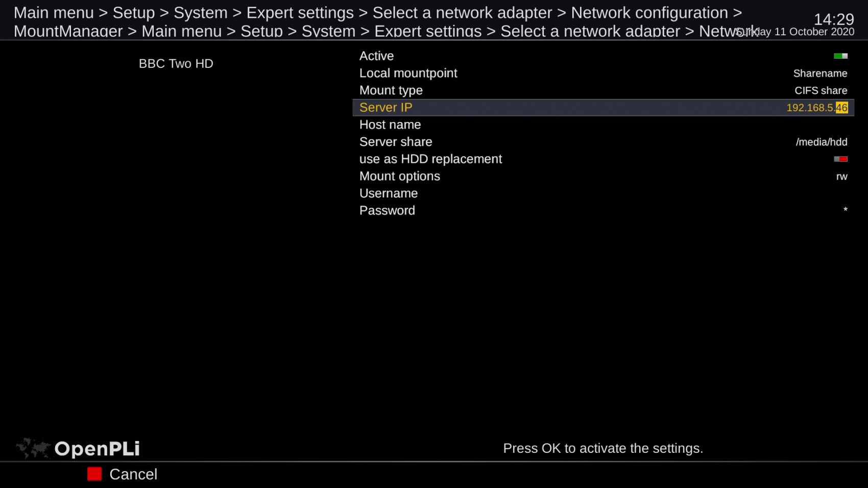This screenshot has width=868, height=488.
Task: Click the Press OK to activate hint text
Action: tap(603, 448)
